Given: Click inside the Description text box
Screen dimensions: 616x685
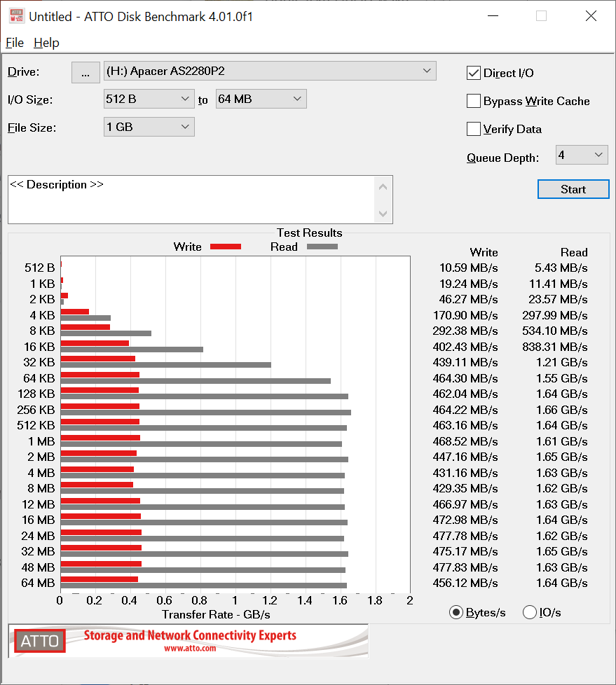Looking at the screenshot, I should [x=191, y=200].
